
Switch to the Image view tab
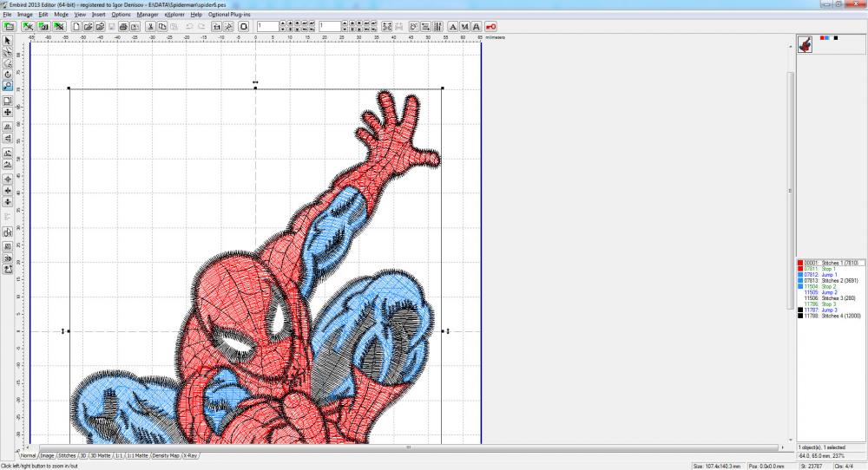pos(48,455)
